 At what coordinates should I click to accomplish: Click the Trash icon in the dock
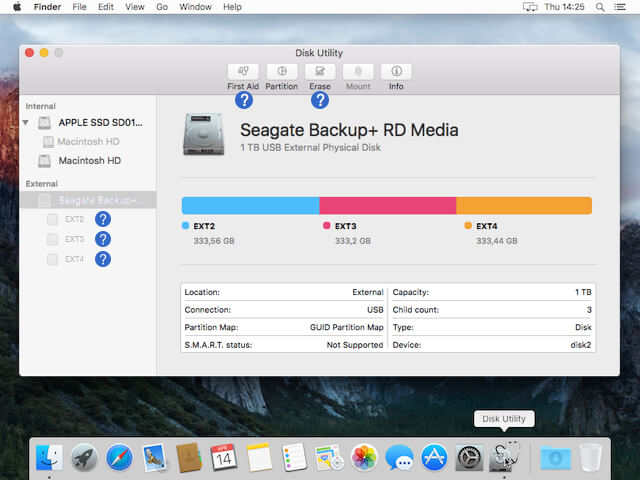[x=591, y=458]
